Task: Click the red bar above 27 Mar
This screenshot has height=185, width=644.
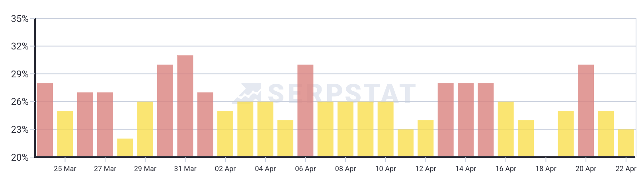Action: pos(105,124)
